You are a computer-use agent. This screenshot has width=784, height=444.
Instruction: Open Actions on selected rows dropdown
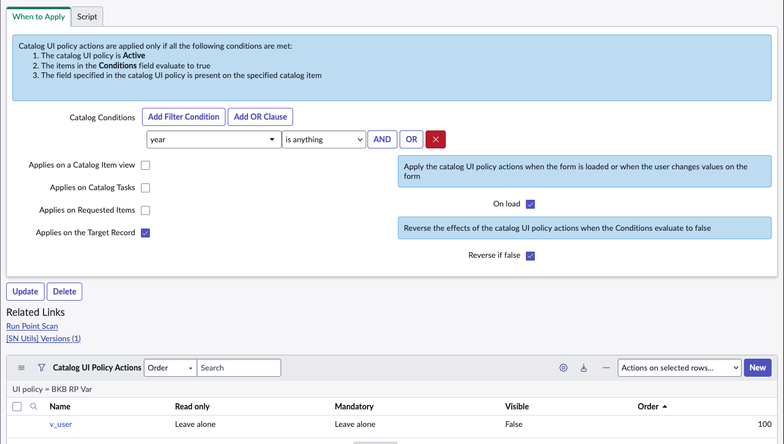point(679,368)
